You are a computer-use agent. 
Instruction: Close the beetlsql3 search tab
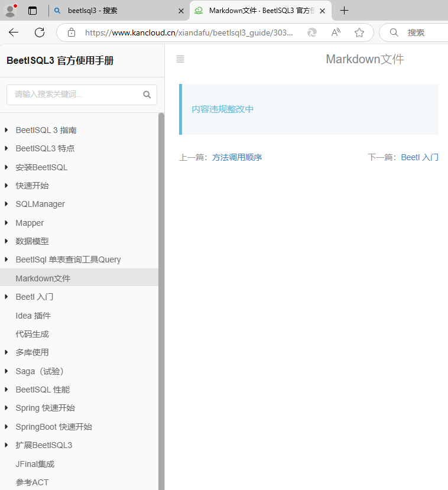tap(181, 11)
